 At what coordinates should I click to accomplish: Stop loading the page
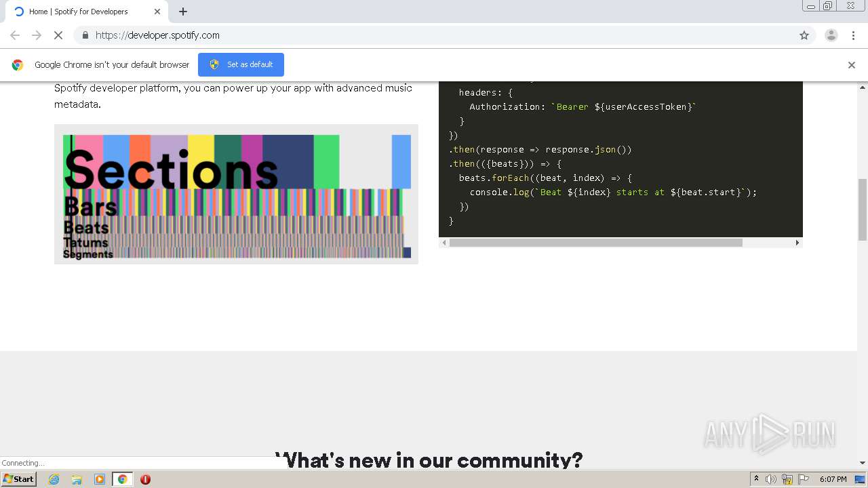tap(58, 35)
